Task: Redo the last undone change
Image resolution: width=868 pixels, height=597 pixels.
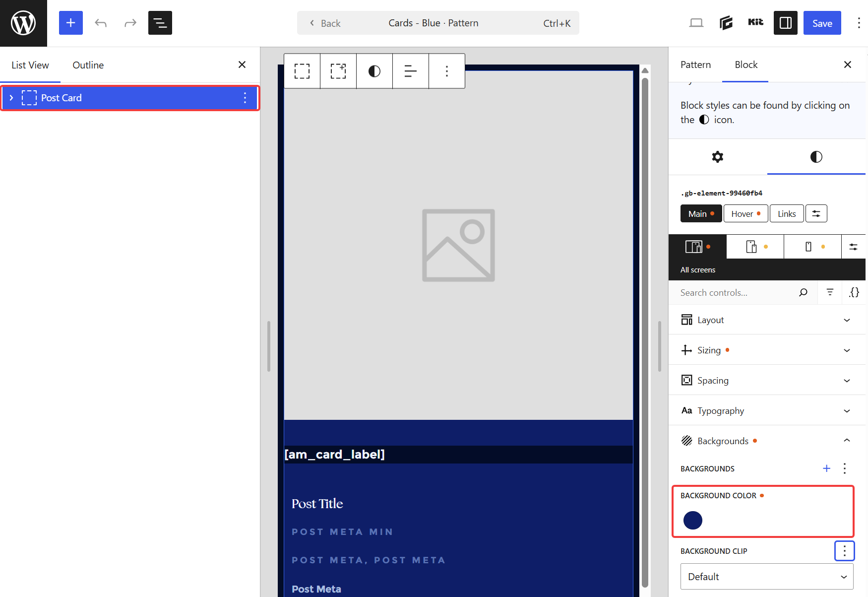Action: pyautogui.click(x=130, y=23)
